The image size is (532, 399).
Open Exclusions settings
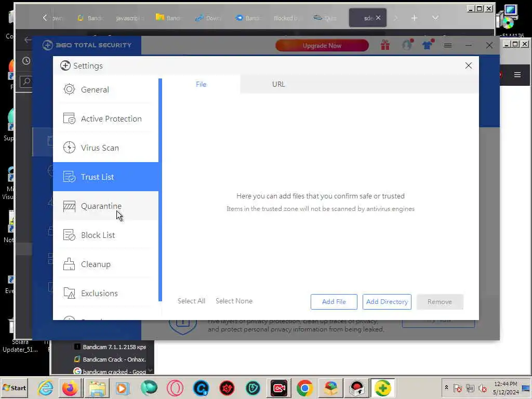105,293
